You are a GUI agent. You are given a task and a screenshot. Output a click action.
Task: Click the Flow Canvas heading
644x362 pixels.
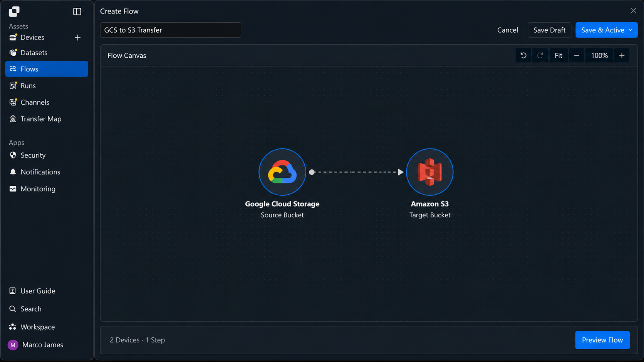point(127,55)
